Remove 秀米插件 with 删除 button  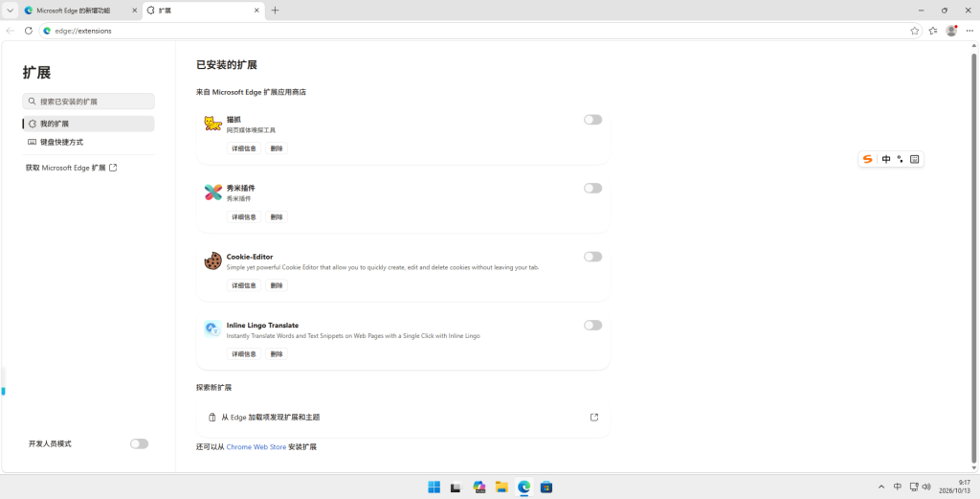click(277, 217)
